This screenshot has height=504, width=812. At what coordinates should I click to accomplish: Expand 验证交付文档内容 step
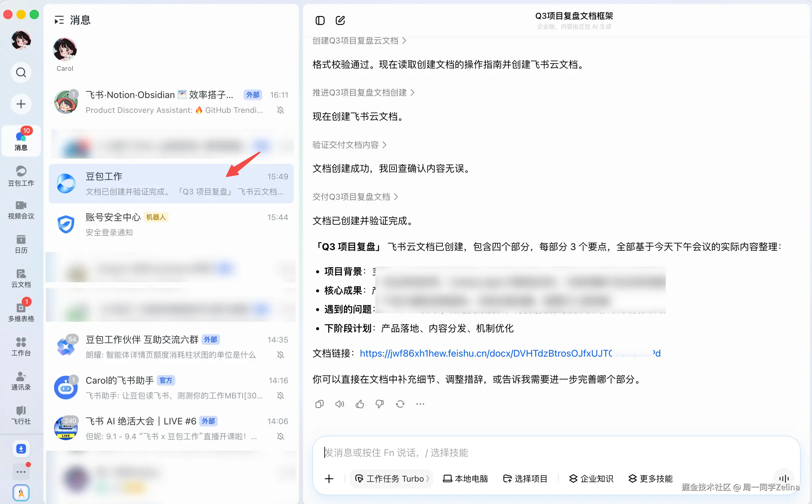(x=349, y=145)
